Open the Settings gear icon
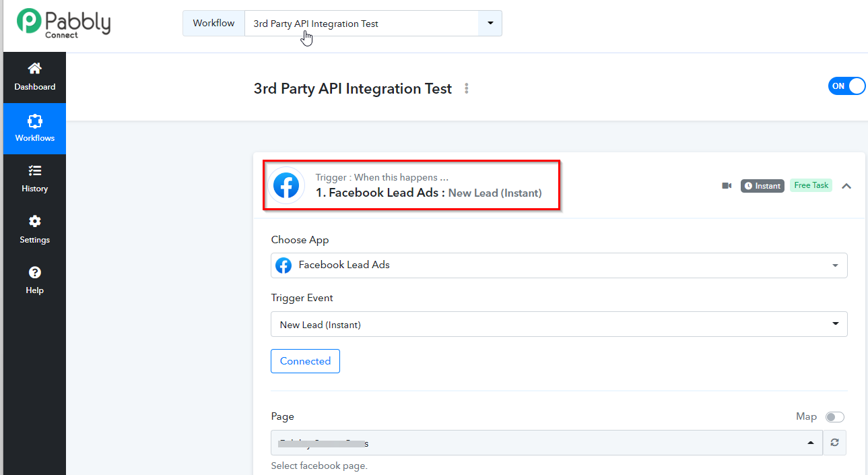868x475 pixels. coord(34,222)
